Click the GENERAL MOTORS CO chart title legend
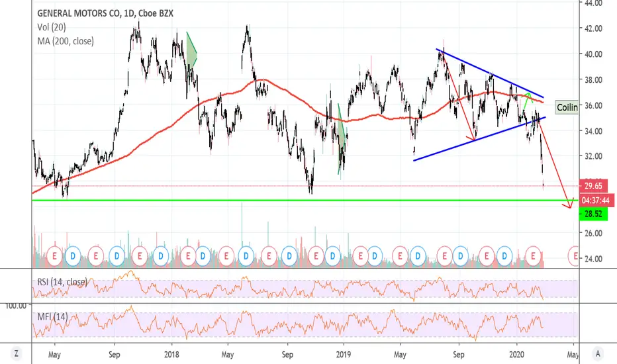 click(x=105, y=13)
